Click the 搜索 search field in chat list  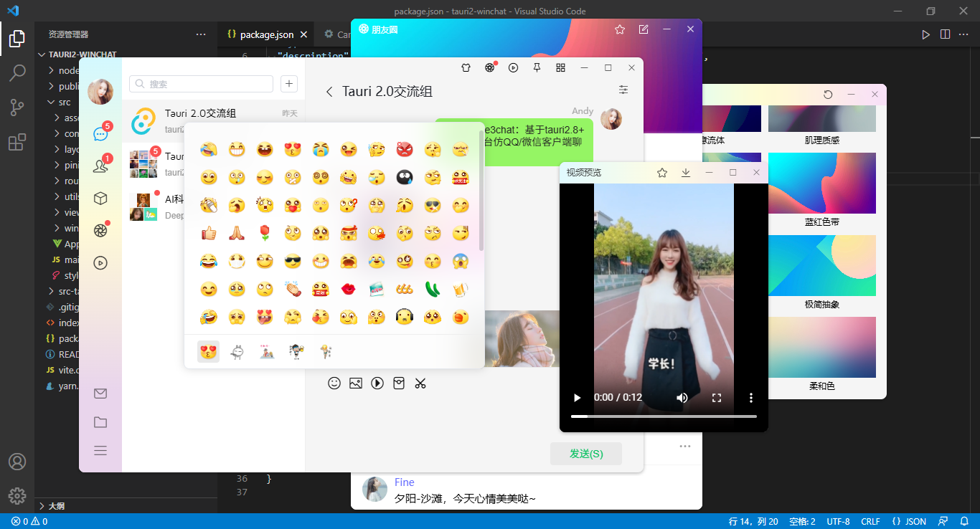pos(201,84)
